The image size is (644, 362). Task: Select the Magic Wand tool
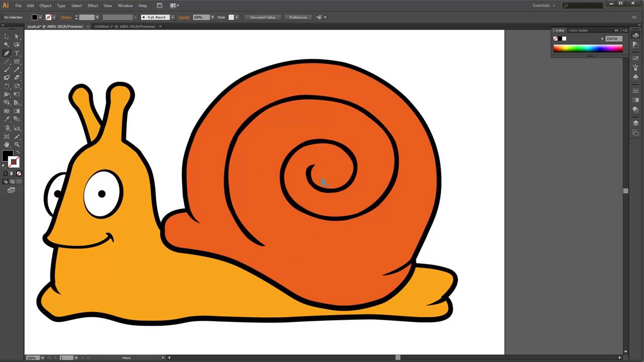coord(7,45)
